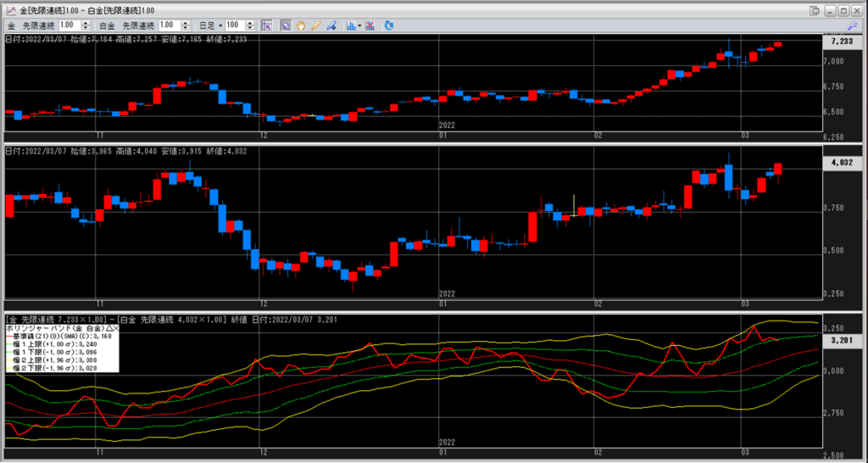Click the bar count 100 spinner arrows
The image size is (868, 463).
(253, 25)
